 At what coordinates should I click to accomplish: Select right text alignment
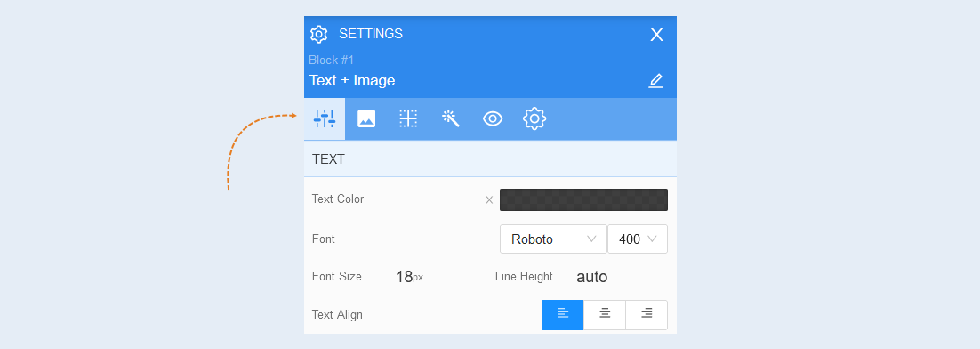[647, 315]
